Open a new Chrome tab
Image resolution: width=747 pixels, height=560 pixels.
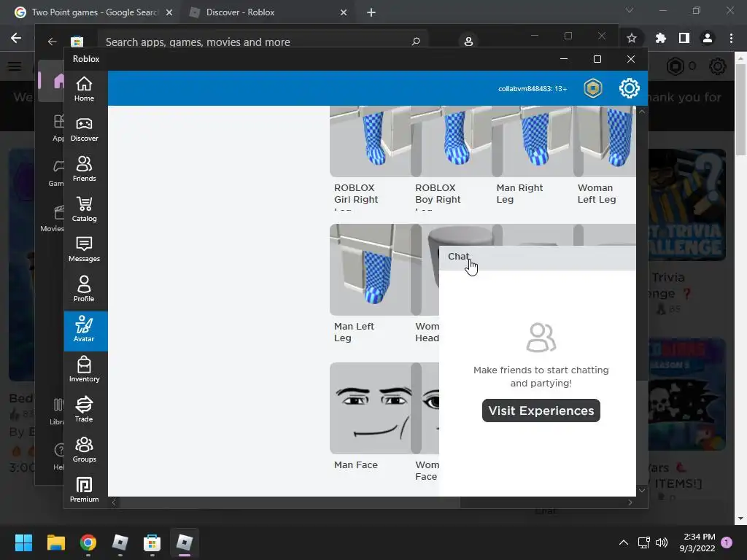click(x=371, y=12)
